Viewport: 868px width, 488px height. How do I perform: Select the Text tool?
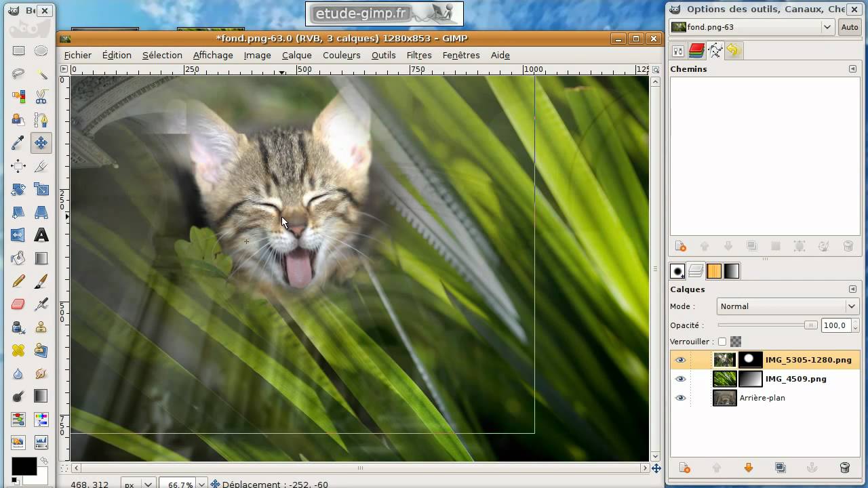tap(41, 235)
